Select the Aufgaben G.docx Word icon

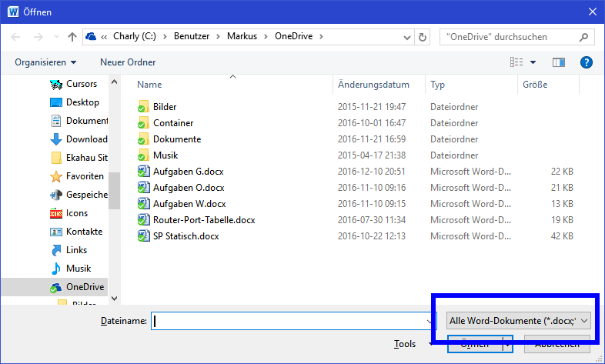coord(143,171)
